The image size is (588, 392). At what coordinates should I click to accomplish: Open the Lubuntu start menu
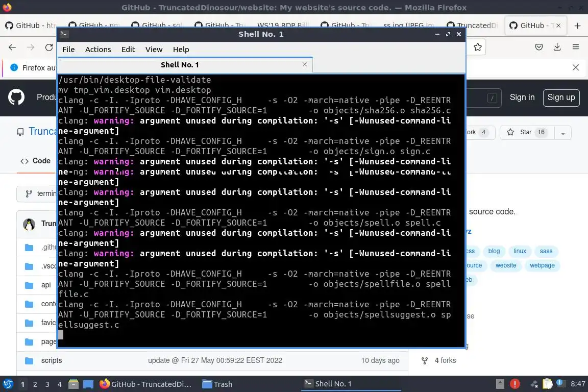[8, 384]
